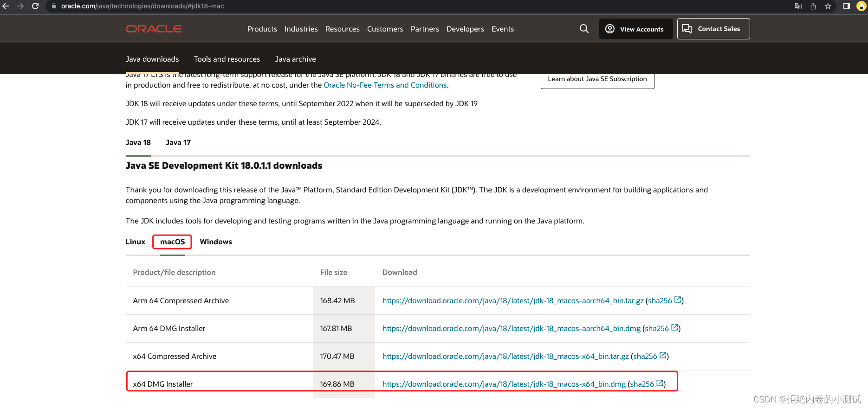Click the 167.81 MB file size
The height and width of the screenshot is (408, 868).
[336, 328]
